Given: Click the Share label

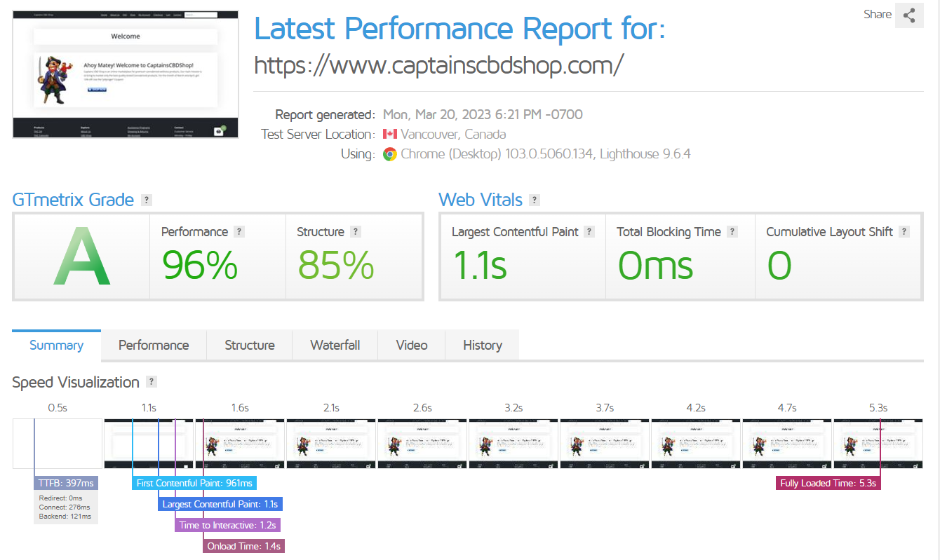Looking at the screenshot, I should (878, 14).
